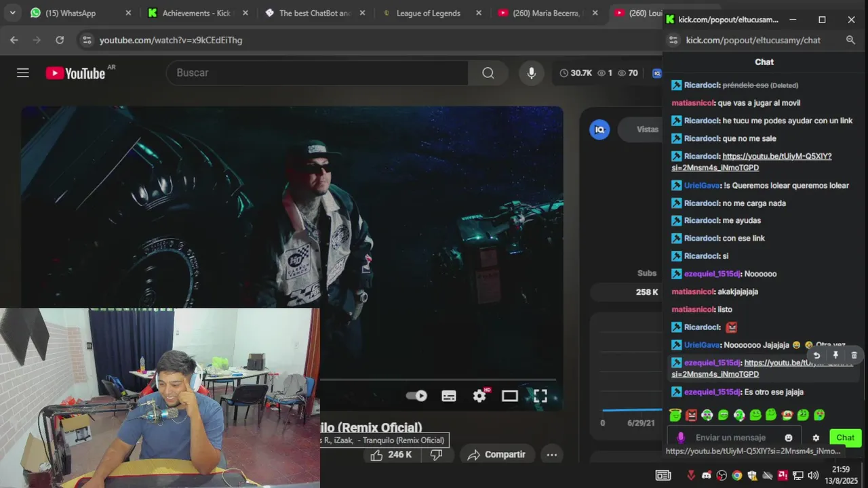Open the taskbar news widgets icon

pos(663,475)
